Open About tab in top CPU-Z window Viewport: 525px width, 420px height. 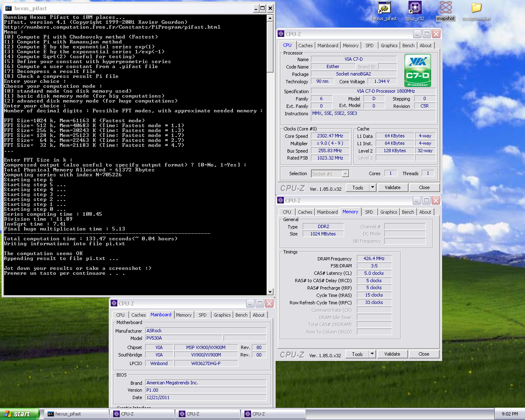coord(425,46)
